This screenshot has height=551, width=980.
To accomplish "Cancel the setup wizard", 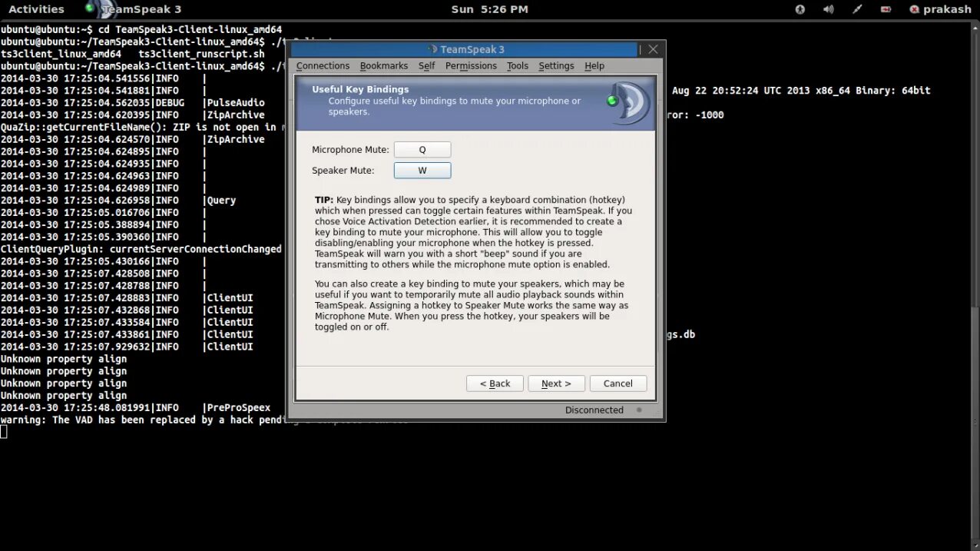I will [x=618, y=383].
